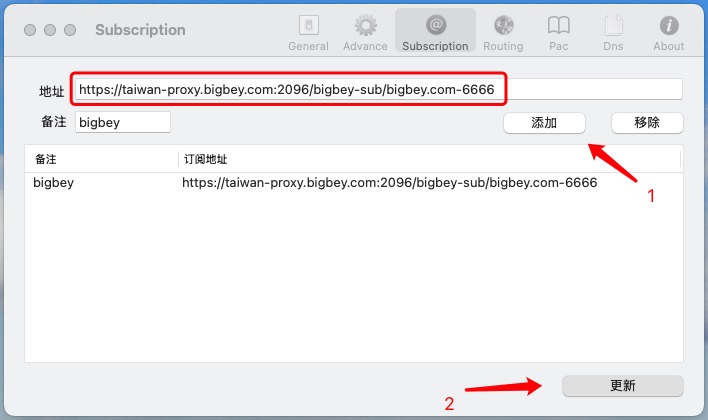Open the Advance gear icon
Image resolution: width=708 pixels, height=420 pixels.
tap(365, 25)
